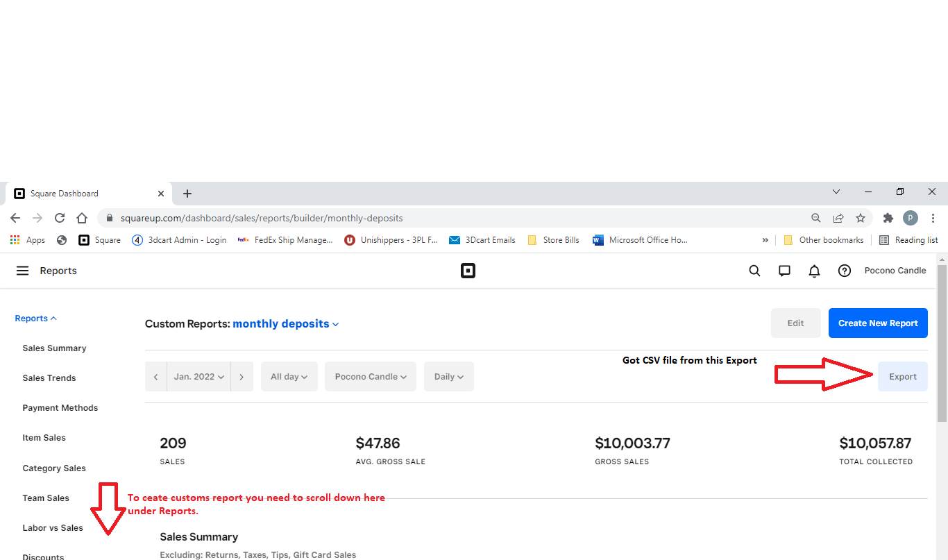
Task: Open the notifications bell
Action: [814, 271]
